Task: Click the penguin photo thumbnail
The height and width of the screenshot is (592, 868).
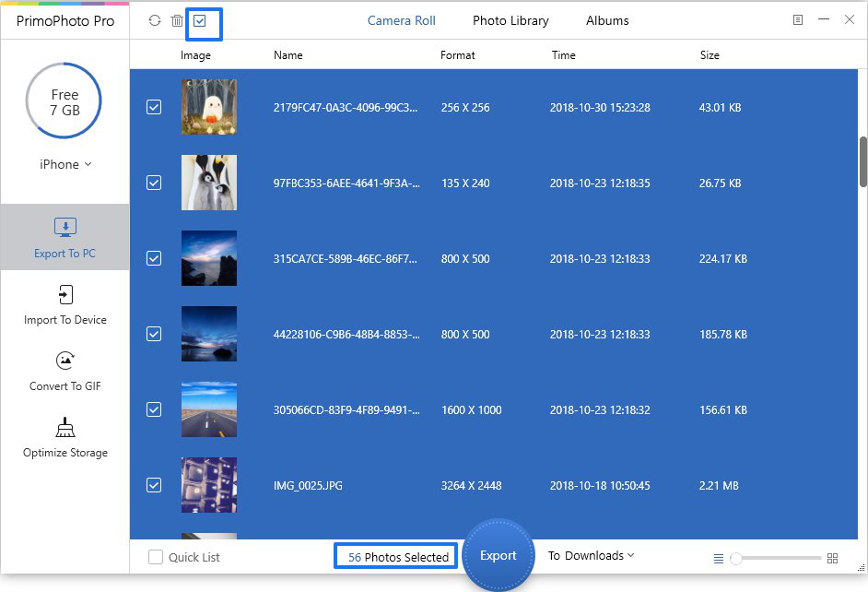Action: point(209,183)
